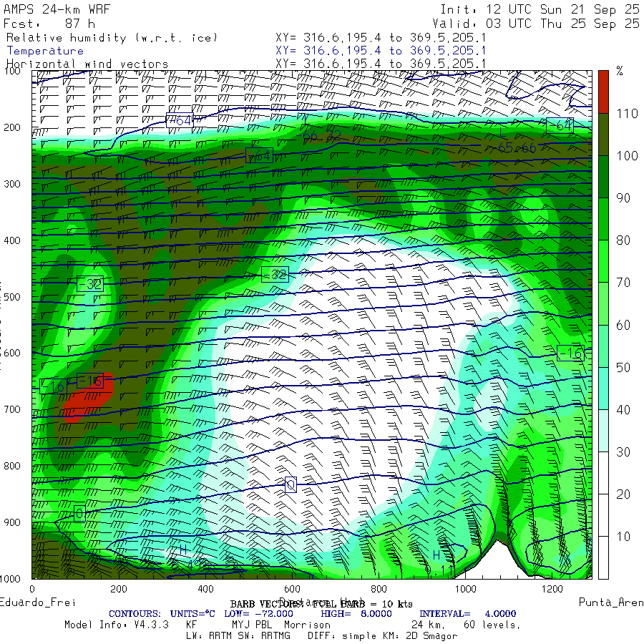Click the 1000 pressure label on vertical axis

(x=10, y=579)
